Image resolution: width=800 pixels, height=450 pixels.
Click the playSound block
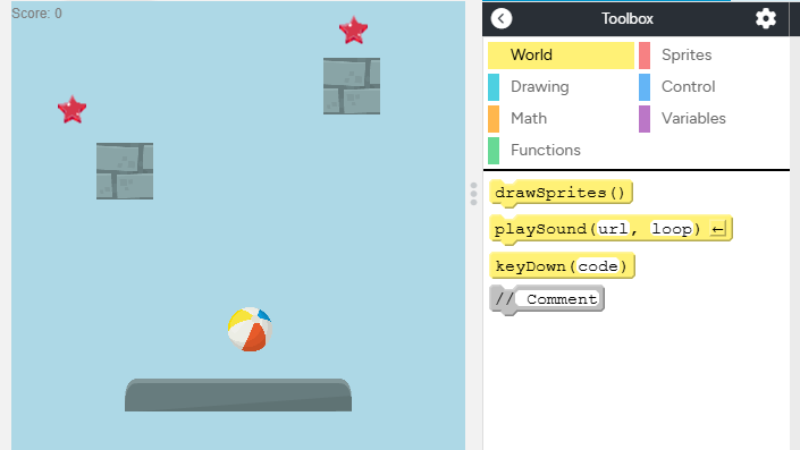tap(540, 229)
